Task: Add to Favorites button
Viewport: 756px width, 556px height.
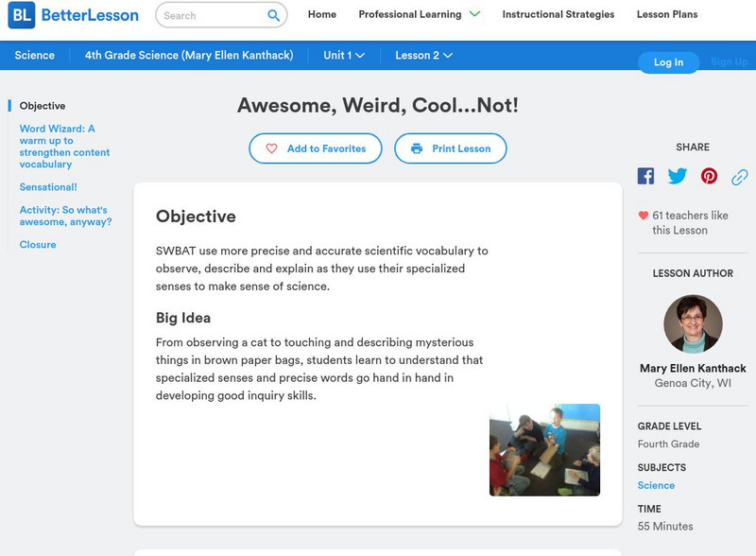Action: coord(315,148)
